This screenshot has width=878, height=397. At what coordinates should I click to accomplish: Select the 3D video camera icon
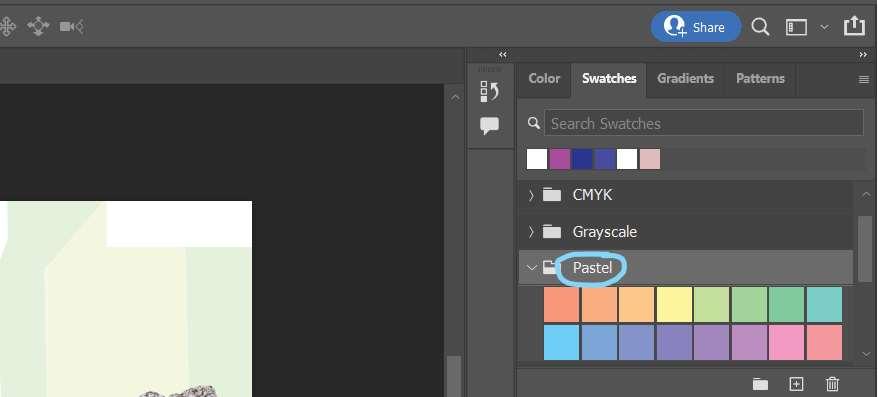click(x=72, y=26)
